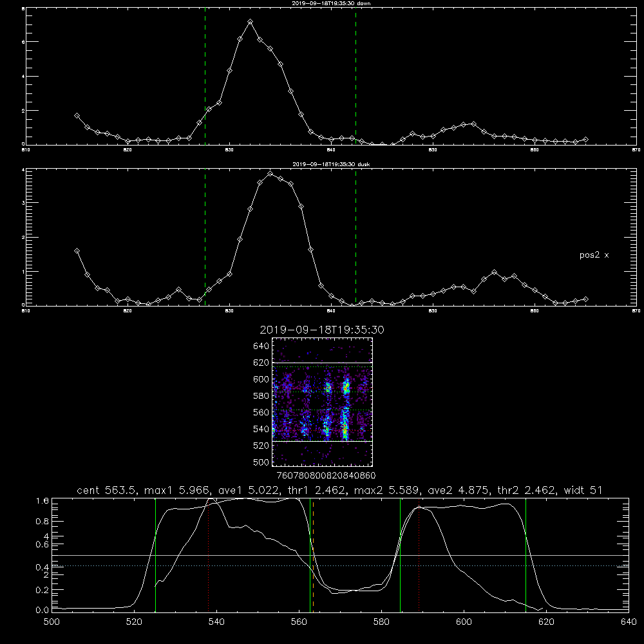Click the 'max2 5.589' value
This screenshot has height=644, width=644.
[387, 490]
